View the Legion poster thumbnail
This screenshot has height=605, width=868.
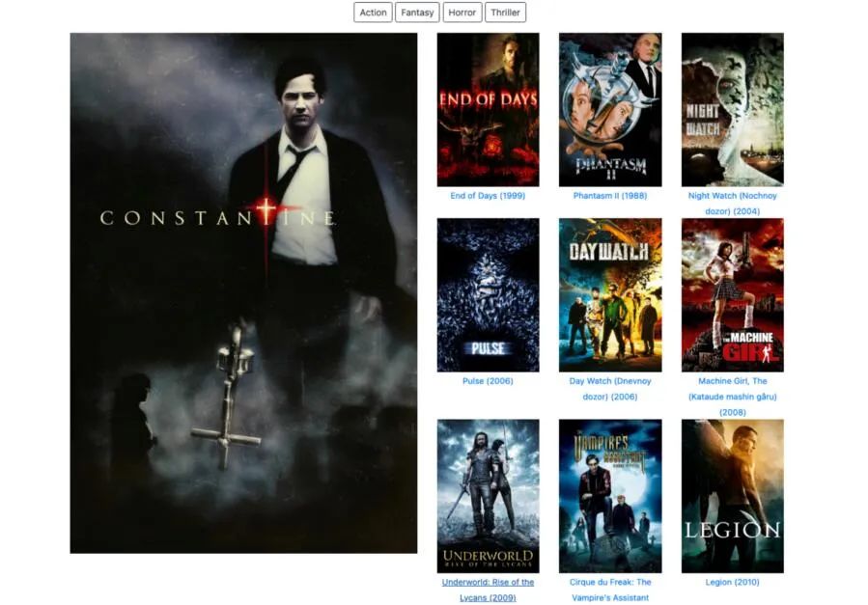tap(733, 496)
